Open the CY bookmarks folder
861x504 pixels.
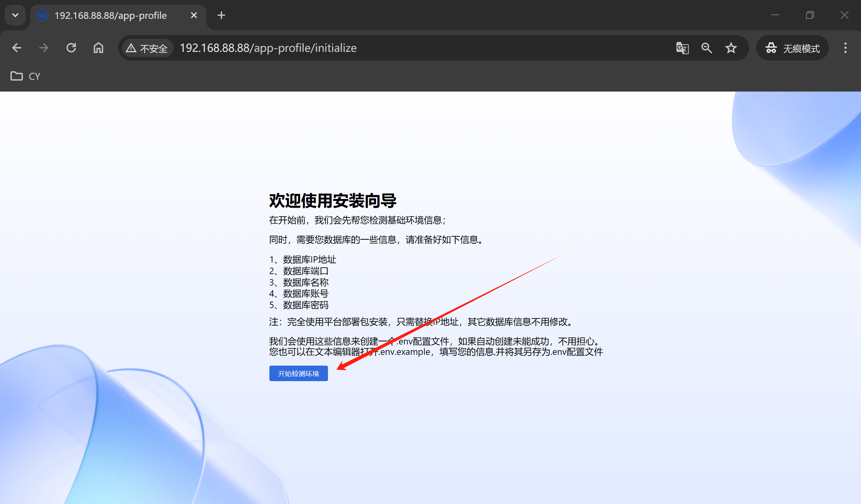pyautogui.click(x=25, y=76)
